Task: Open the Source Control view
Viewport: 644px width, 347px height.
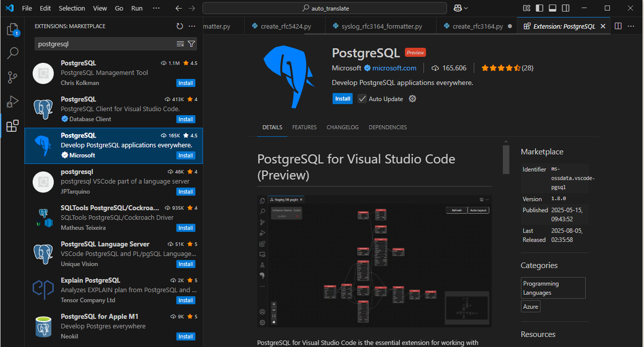Action: click(x=12, y=77)
